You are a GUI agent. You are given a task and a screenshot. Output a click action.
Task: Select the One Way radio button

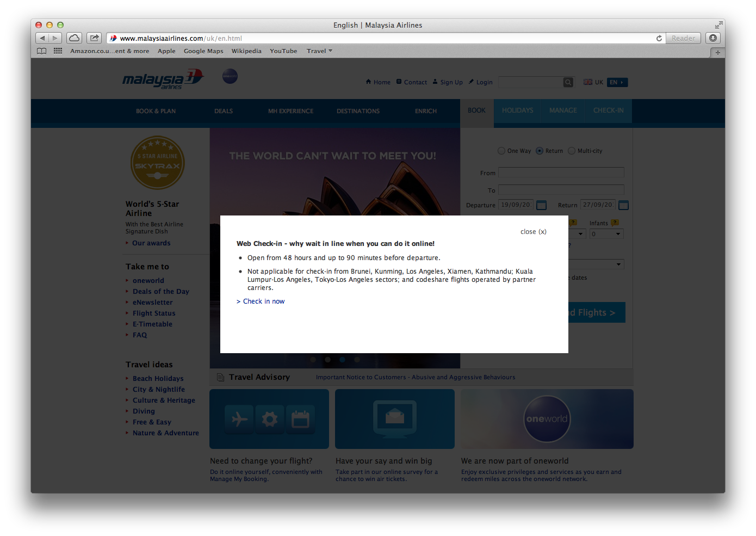click(501, 151)
